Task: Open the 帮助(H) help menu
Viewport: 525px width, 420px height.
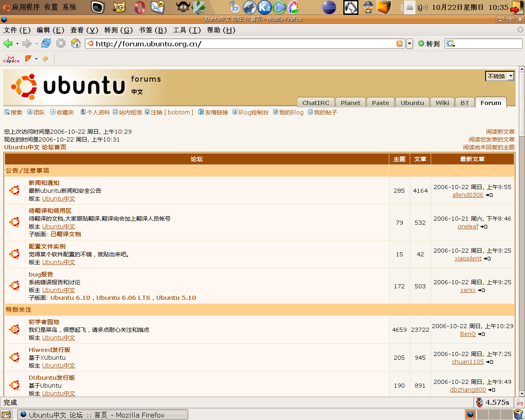Action: [221, 30]
